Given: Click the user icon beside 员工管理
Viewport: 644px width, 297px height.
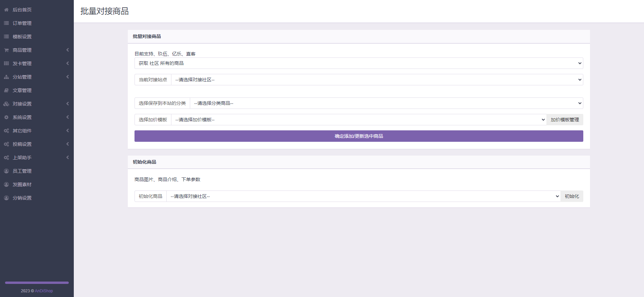Looking at the screenshot, I should [6, 171].
